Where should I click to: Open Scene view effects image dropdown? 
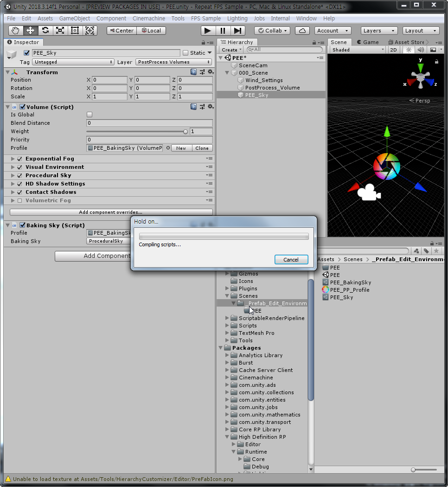435,50
